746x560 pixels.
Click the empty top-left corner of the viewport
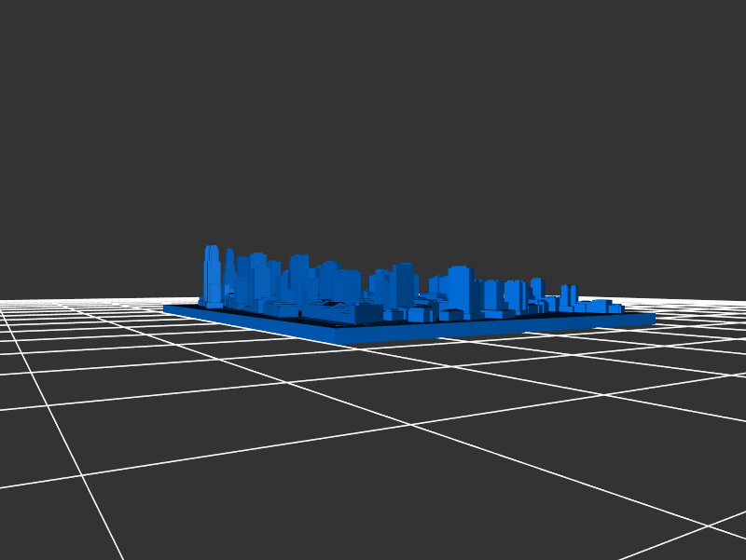pyautogui.click(x=28, y=28)
